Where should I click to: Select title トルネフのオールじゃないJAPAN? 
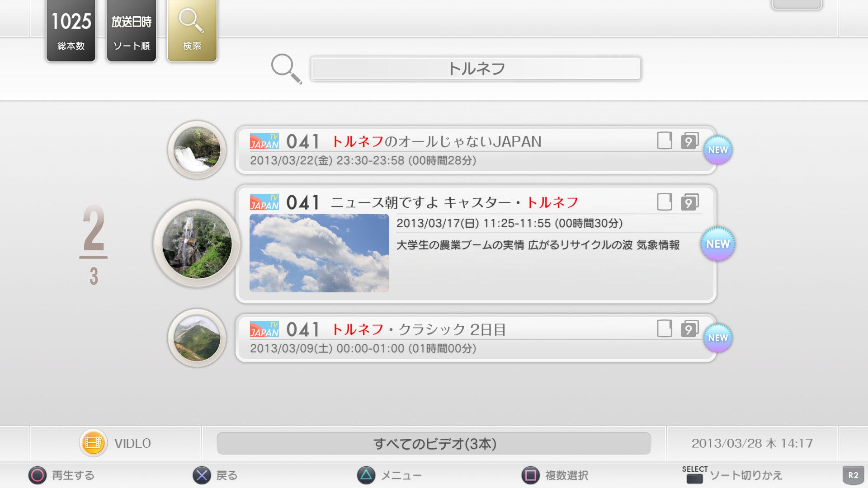coord(436,141)
